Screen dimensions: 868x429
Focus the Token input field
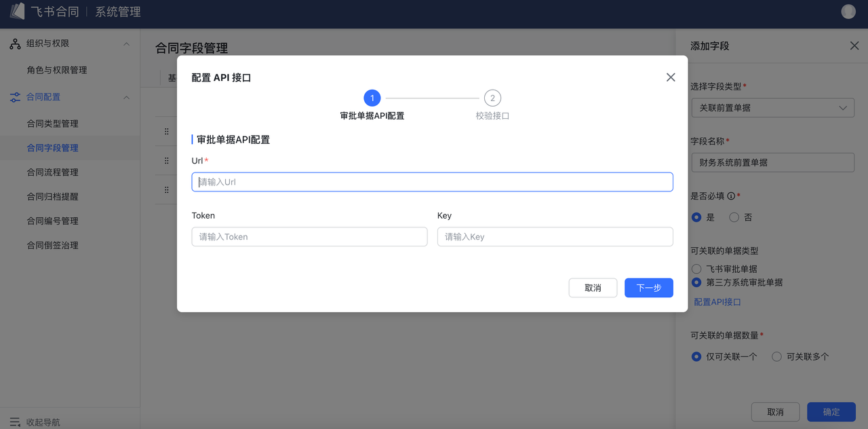click(309, 237)
